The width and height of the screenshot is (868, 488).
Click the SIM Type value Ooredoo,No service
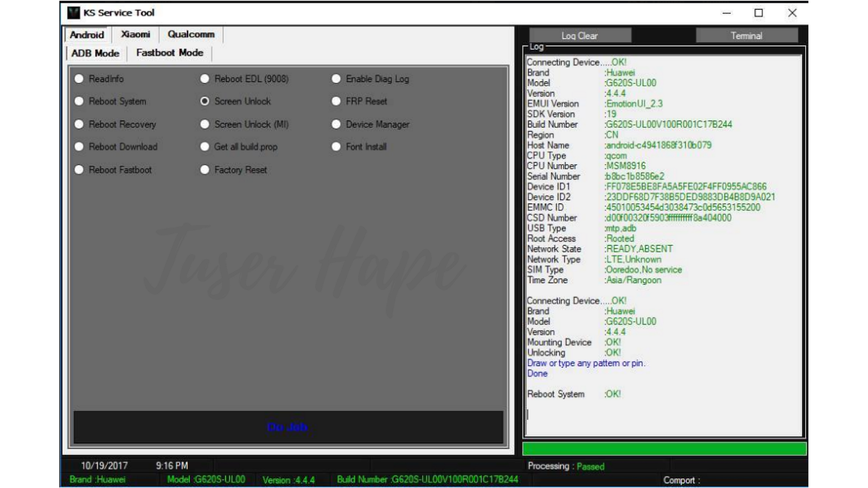(x=643, y=270)
